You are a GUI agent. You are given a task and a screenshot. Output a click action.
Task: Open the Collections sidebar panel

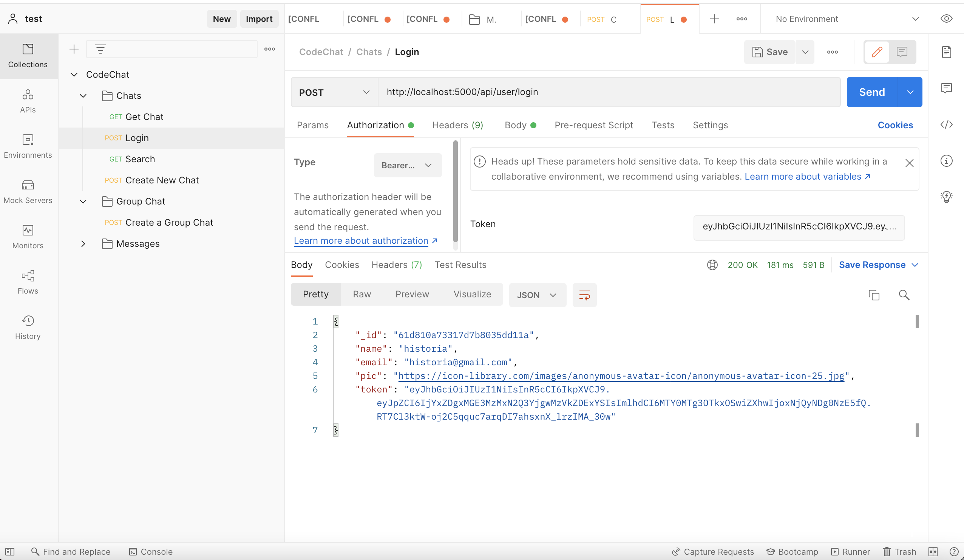point(28,56)
